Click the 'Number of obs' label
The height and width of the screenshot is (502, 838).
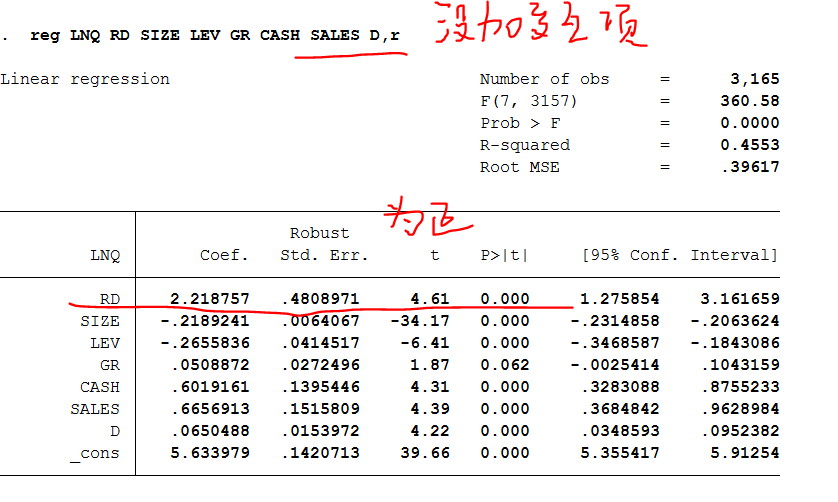click(x=544, y=79)
